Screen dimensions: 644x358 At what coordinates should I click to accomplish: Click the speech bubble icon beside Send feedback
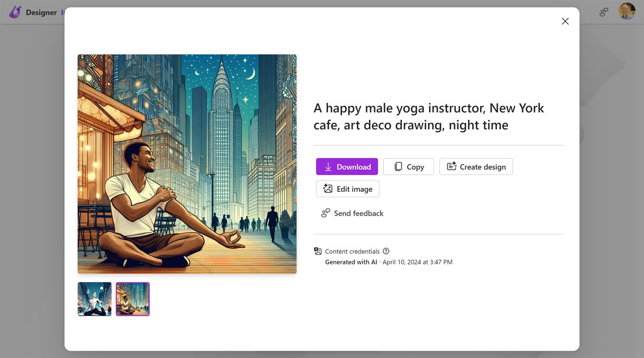(326, 213)
